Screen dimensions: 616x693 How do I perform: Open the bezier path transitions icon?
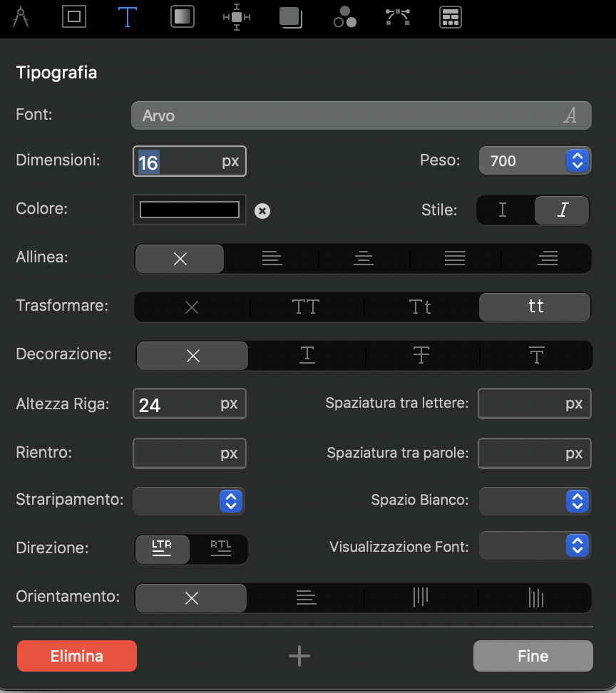398,16
